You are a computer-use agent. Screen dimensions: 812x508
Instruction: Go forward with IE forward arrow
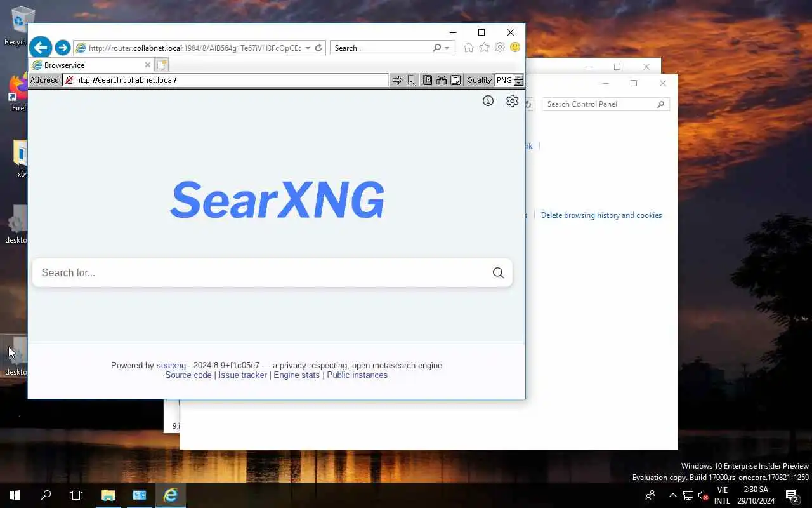pos(62,48)
